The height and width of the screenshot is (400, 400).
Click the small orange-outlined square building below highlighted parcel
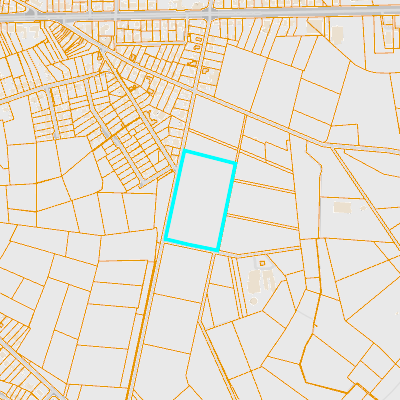(x=262, y=263)
